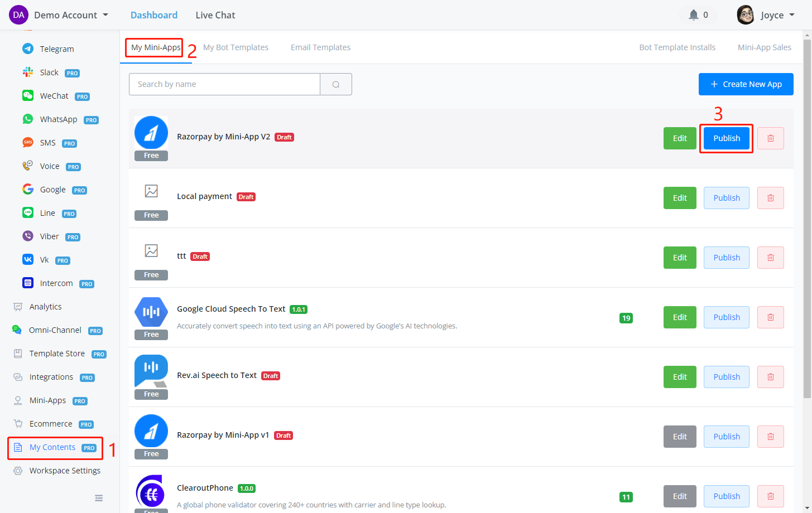Open the Mini-App Sales tab
The height and width of the screenshot is (513, 812).
(x=764, y=47)
